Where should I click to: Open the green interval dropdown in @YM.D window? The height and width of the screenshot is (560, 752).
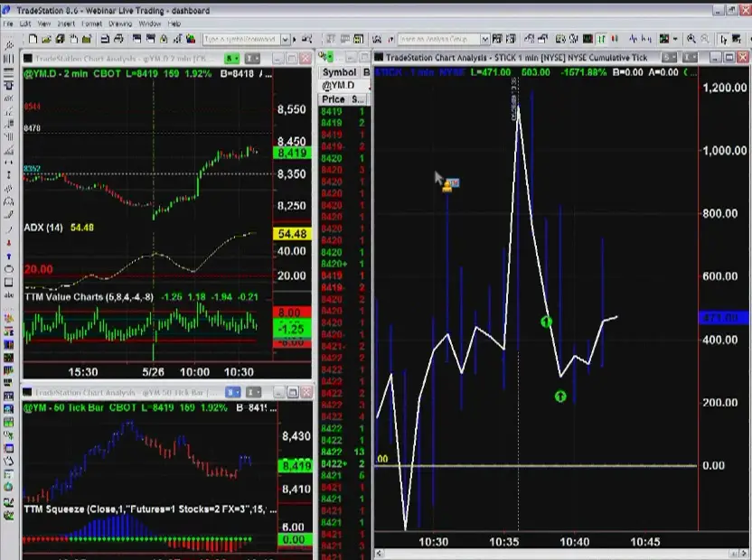(x=232, y=59)
